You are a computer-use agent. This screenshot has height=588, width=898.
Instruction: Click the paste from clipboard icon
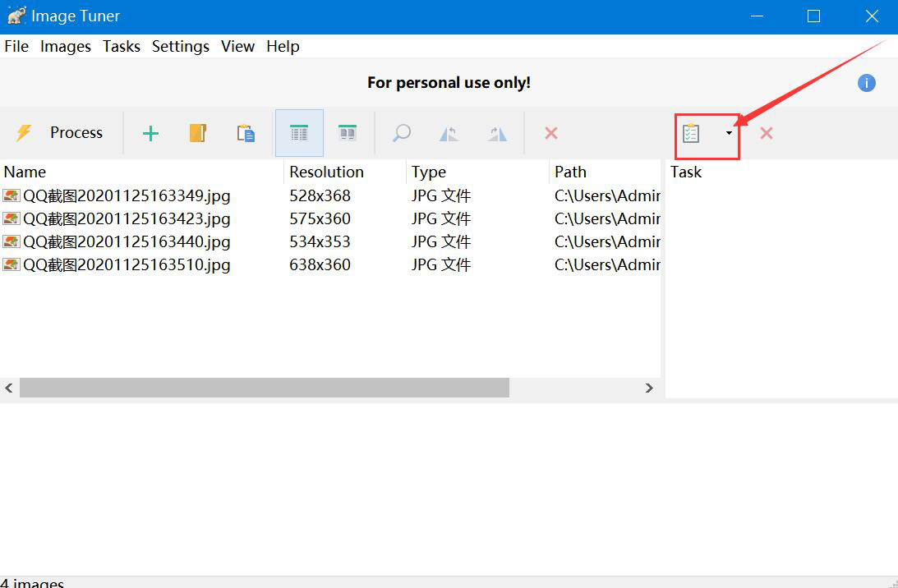pos(246,133)
